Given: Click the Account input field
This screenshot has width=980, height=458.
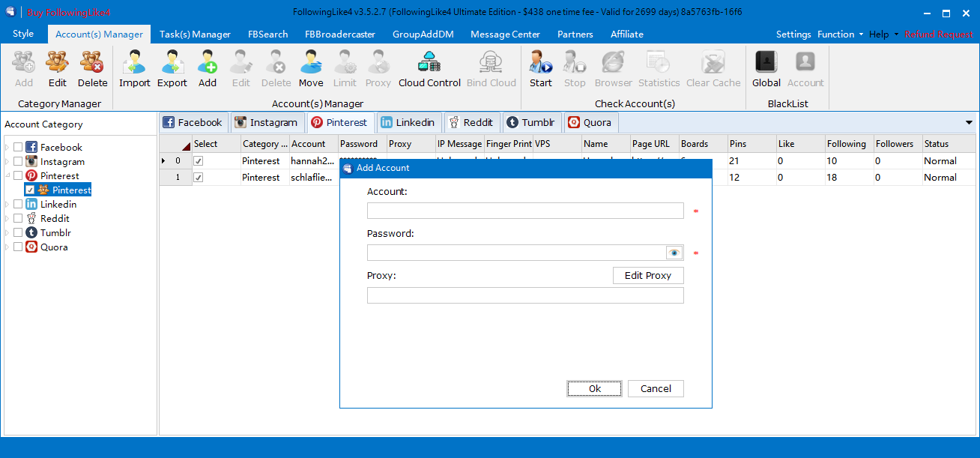Looking at the screenshot, I should (x=525, y=211).
